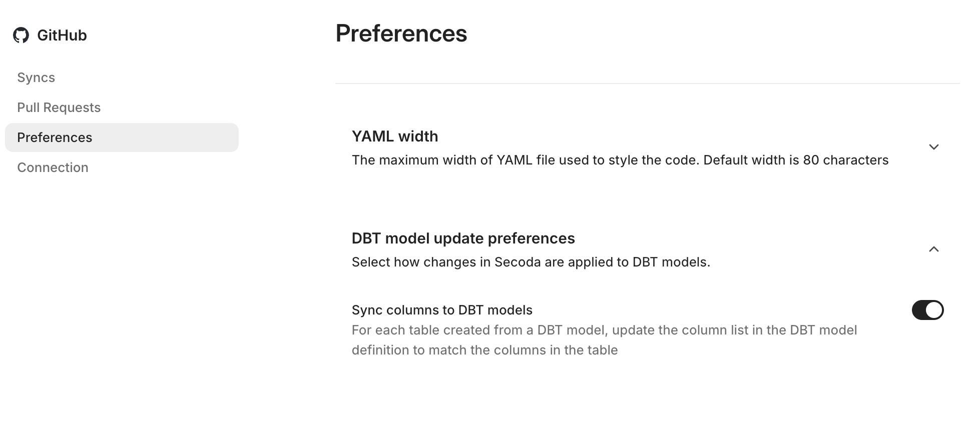980x433 pixels.
Task: Click the Preferences page heading
Action: point(401,33)
